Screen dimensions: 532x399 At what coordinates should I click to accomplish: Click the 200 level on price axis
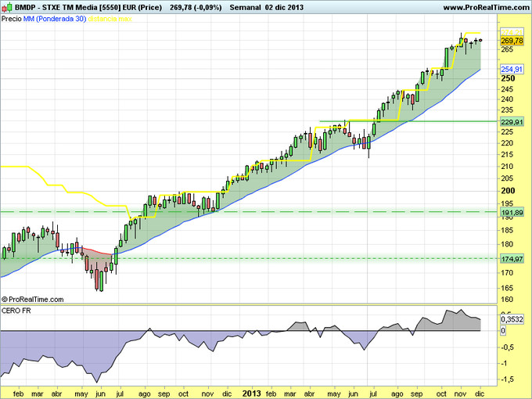coord(507,190)
